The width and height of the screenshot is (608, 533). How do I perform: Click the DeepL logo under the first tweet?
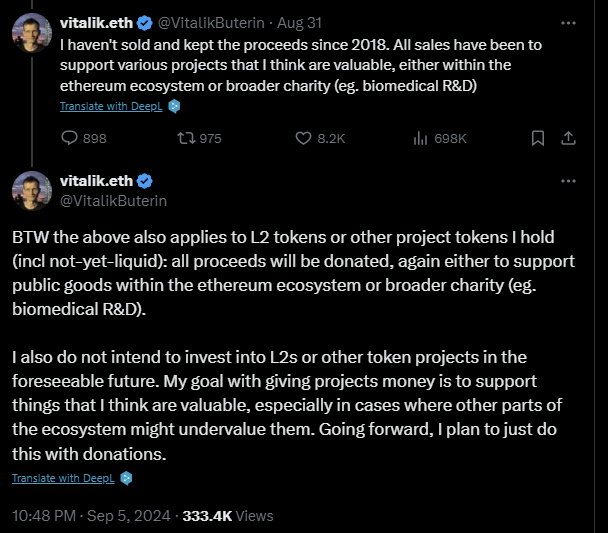tap(174, 106)
